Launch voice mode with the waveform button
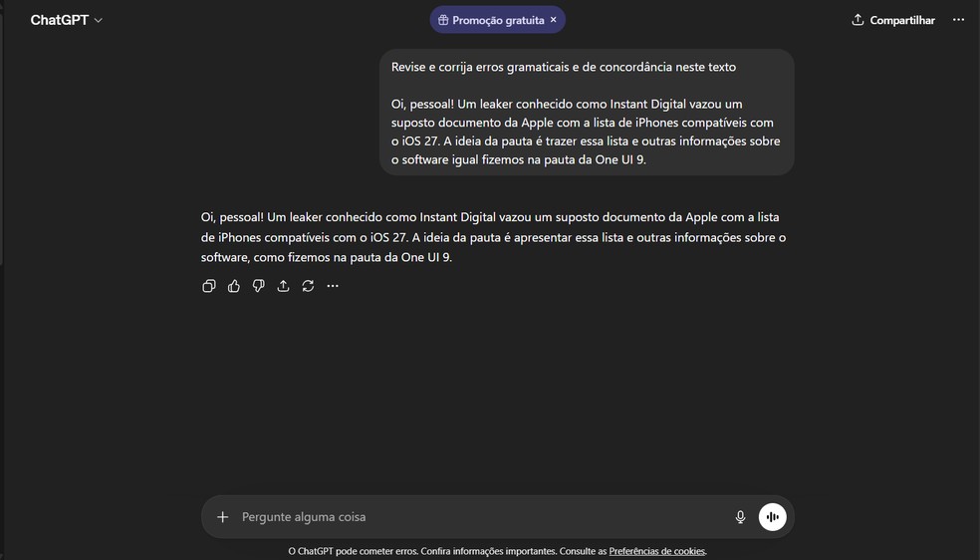Image resolution: width=980 pixels, height=560 pixels. coord(773,517)
